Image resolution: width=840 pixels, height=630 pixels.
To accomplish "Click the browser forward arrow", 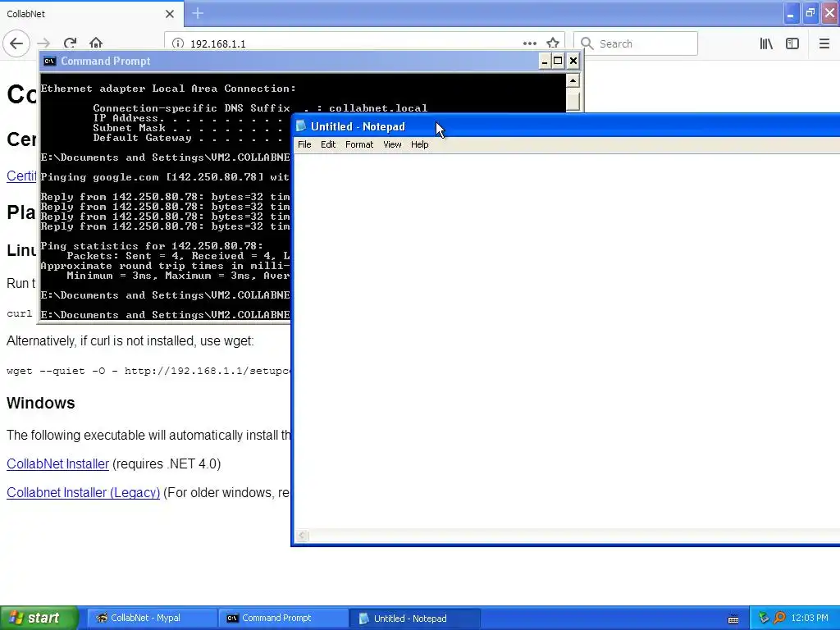I will point(44,43).
